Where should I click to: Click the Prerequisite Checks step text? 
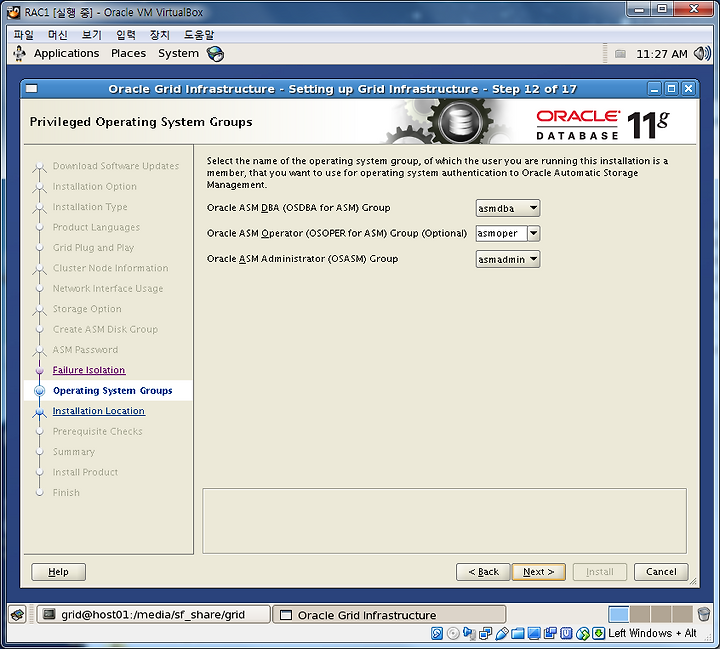(x=98, y=431)
